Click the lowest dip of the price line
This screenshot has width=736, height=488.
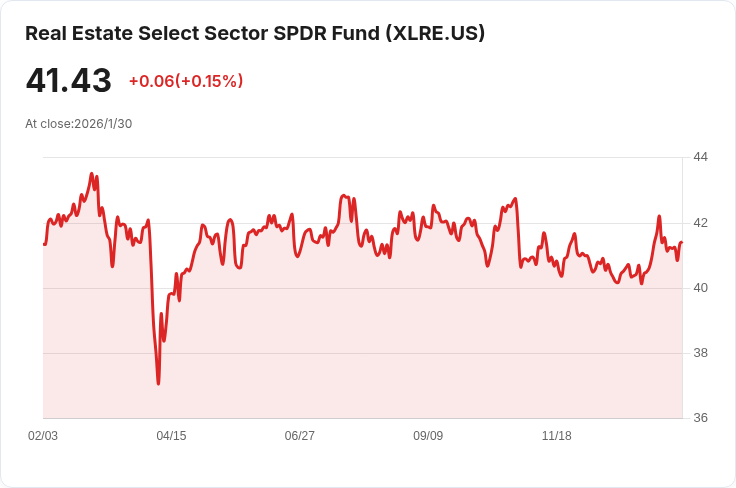158,384
